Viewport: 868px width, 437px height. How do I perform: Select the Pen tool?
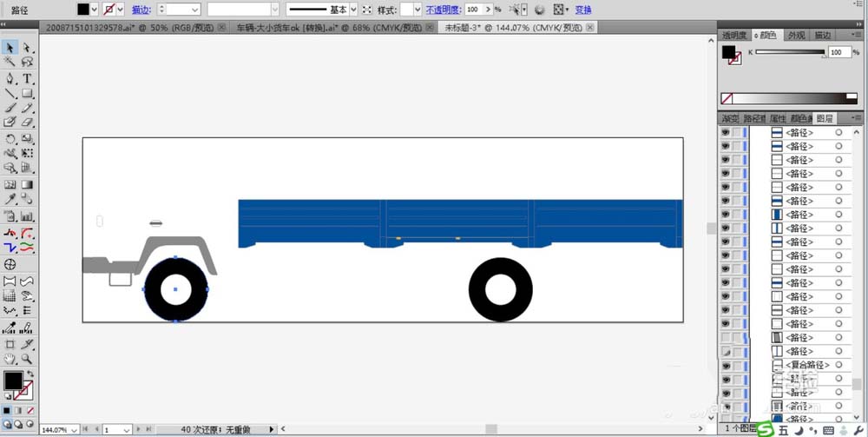(10, 79)
